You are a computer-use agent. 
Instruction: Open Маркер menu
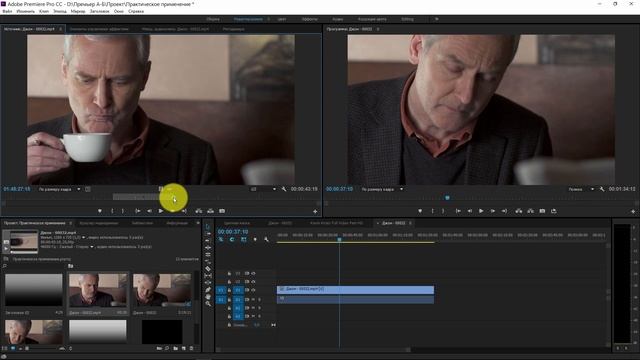pos(78,11)
